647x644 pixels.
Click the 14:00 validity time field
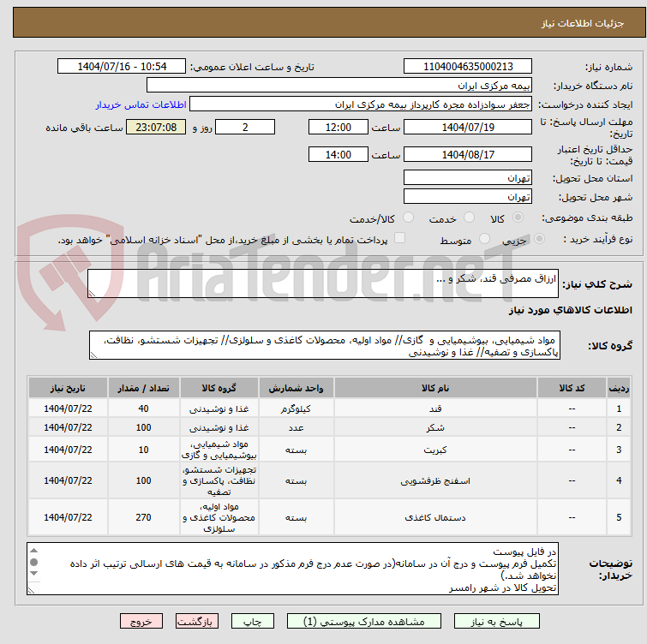click(338, 154)
